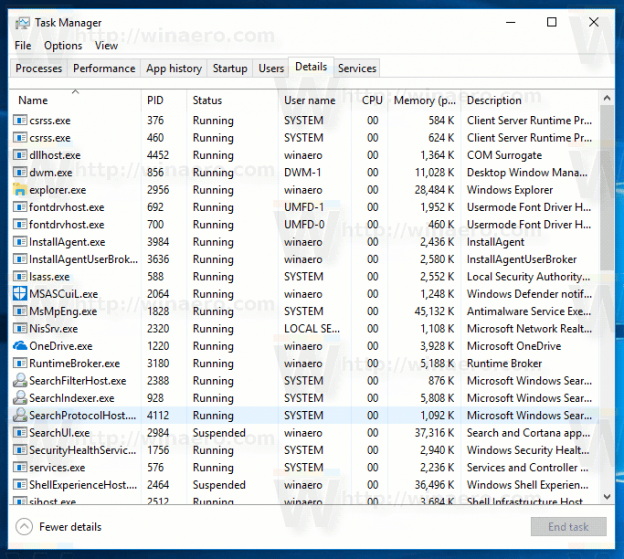
Task: Click the Windows Explorer description
Action: click(510, 190)
